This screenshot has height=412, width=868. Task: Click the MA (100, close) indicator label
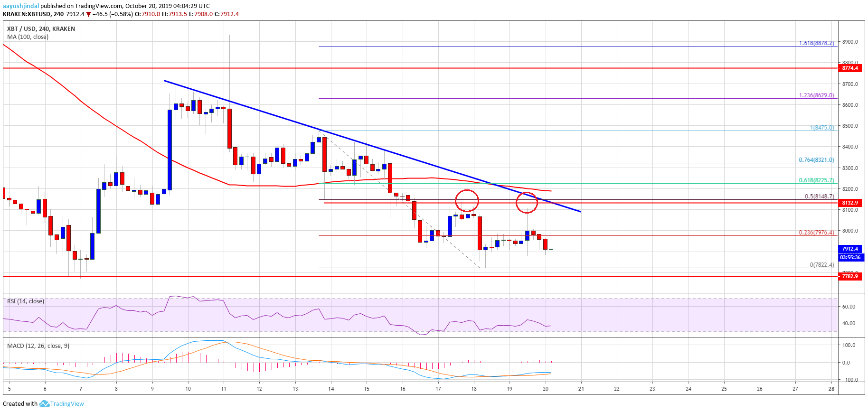coord(28,37)
